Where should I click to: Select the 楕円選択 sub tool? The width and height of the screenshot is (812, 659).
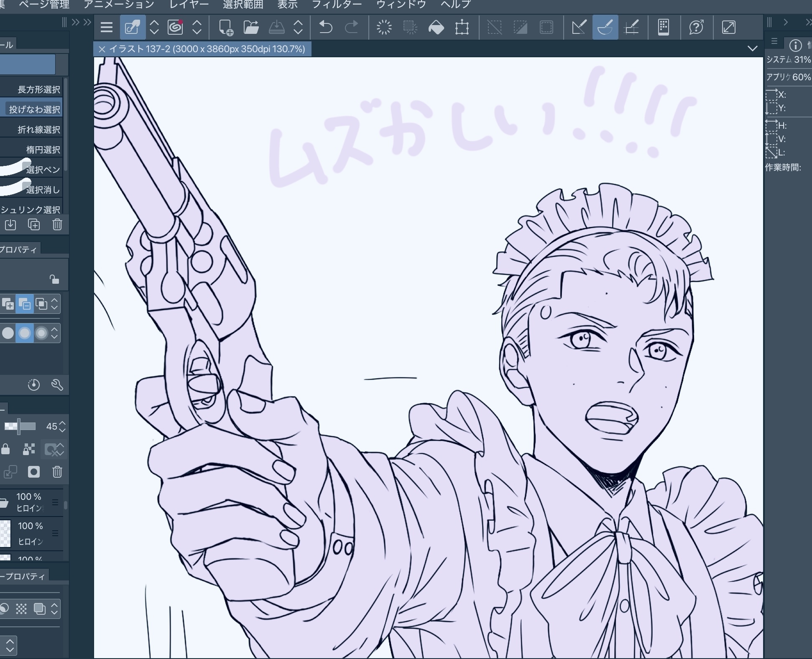[x=43, y=150]
